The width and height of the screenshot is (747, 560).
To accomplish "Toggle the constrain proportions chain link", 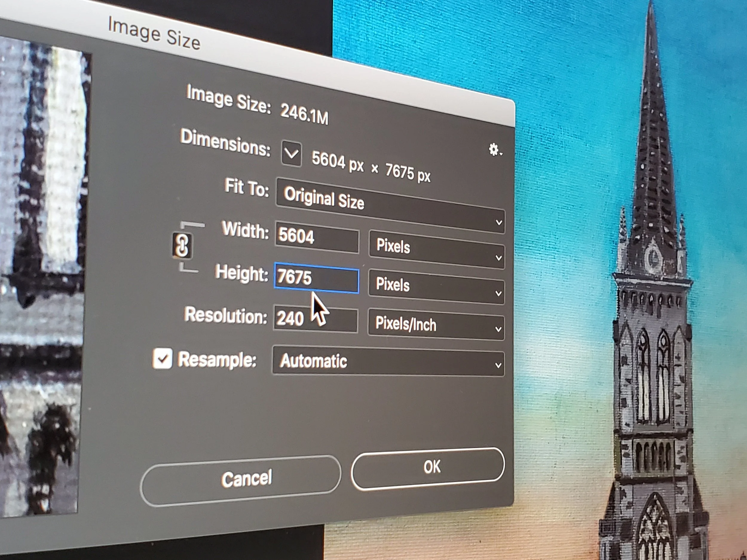I will 182,246.
